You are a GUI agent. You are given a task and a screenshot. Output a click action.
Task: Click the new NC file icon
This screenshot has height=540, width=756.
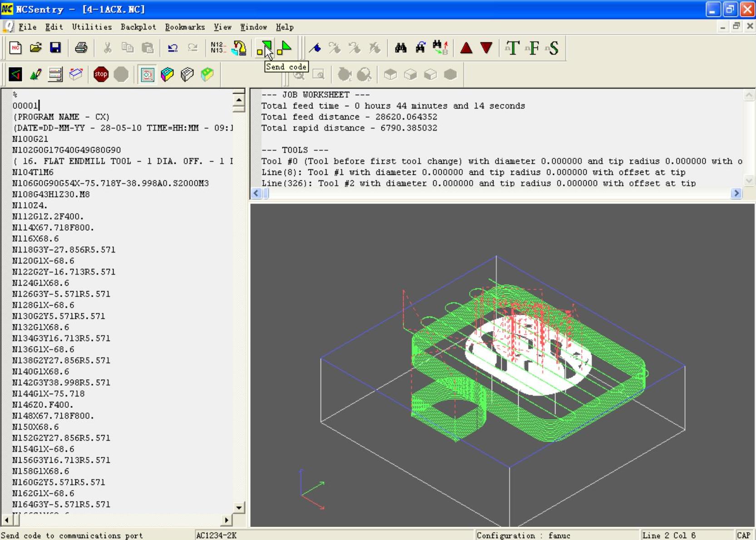pos(15,48)
